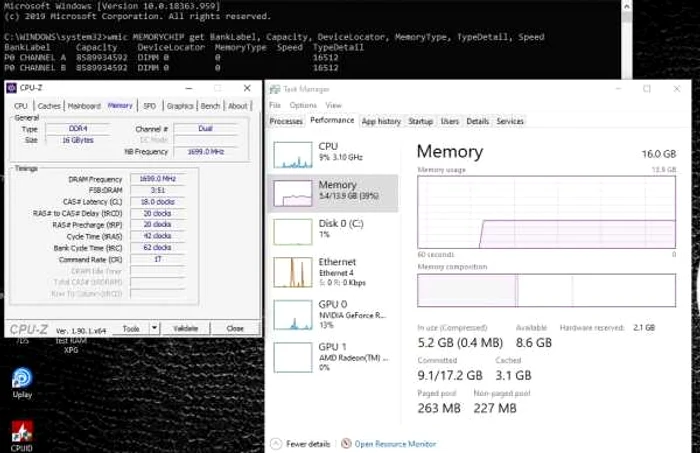This screenshot has width=700, height=453.
Task: Switch to the App history tab
Action: pyautogui.click(x=381, y=121)
